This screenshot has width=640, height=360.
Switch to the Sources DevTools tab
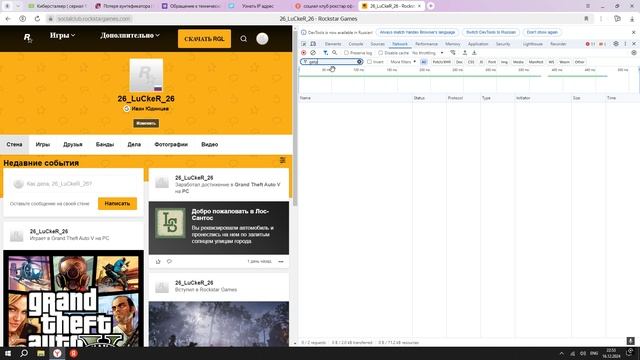[x=377, y=44]
